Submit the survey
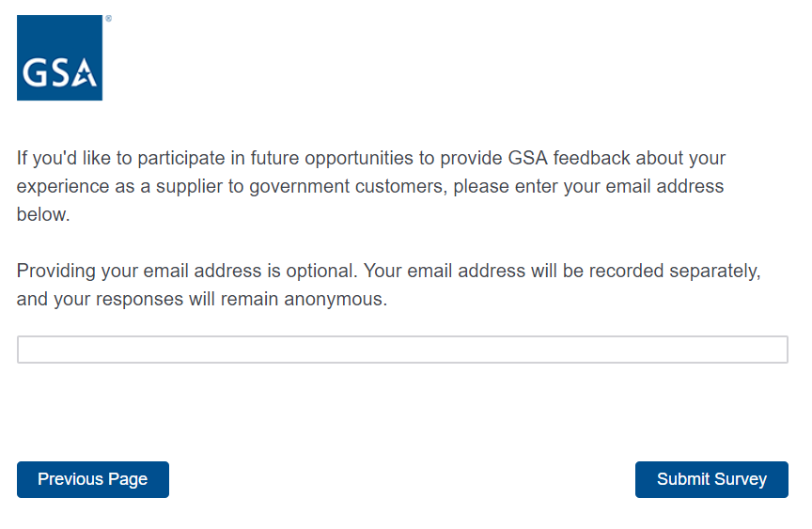This screenshot has height=529, width=812. (711, 479)
